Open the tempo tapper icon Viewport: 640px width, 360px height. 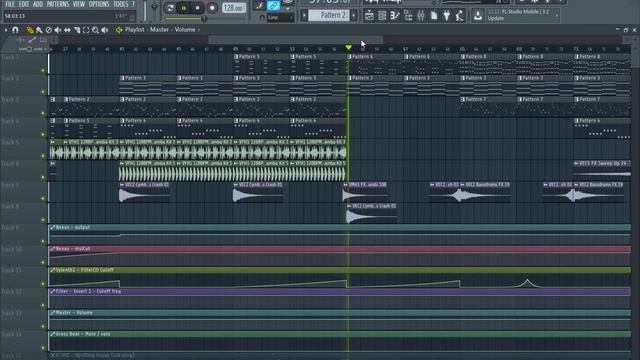click(x=460, y=16)
